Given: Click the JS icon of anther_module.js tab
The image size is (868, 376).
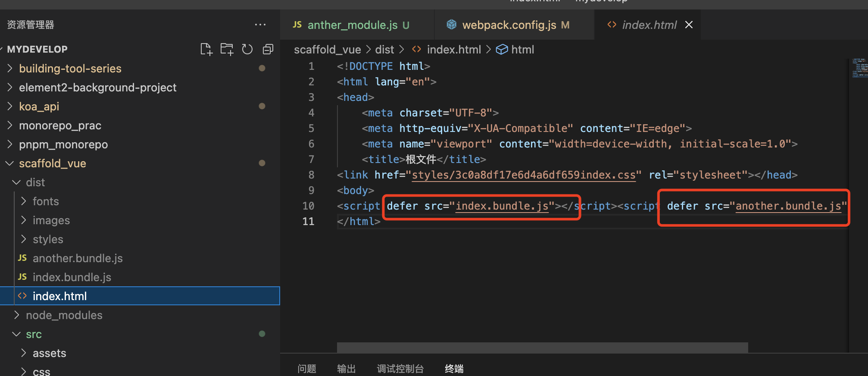Looking at the screenshot, I should pyautogui.click(x=297, y=25).
